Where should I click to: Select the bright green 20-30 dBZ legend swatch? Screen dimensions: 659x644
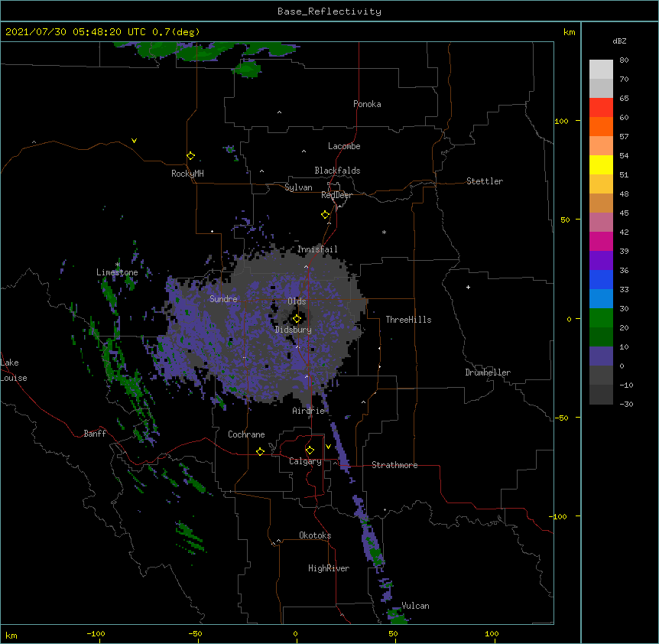pos(601,318)
